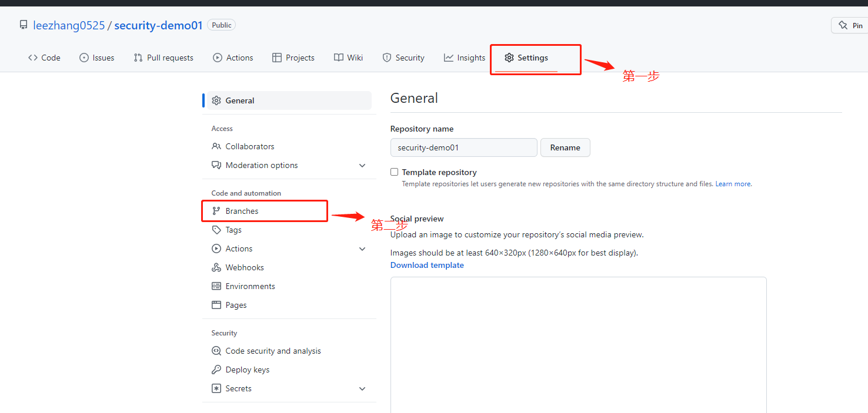The width and height of the screenshot is (868, 413).
Task: Click the Pages icon in sidebar
Action: tap(216, 305)
